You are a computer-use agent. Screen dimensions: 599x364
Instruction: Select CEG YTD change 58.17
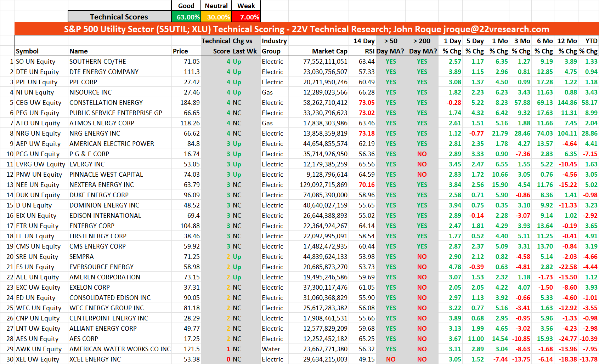589,103
